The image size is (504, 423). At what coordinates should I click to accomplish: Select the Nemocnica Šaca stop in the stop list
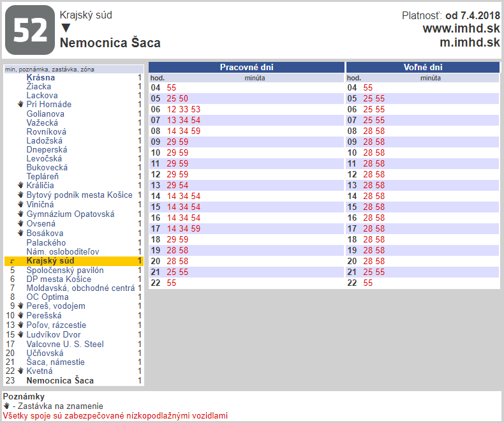(60, 380)
